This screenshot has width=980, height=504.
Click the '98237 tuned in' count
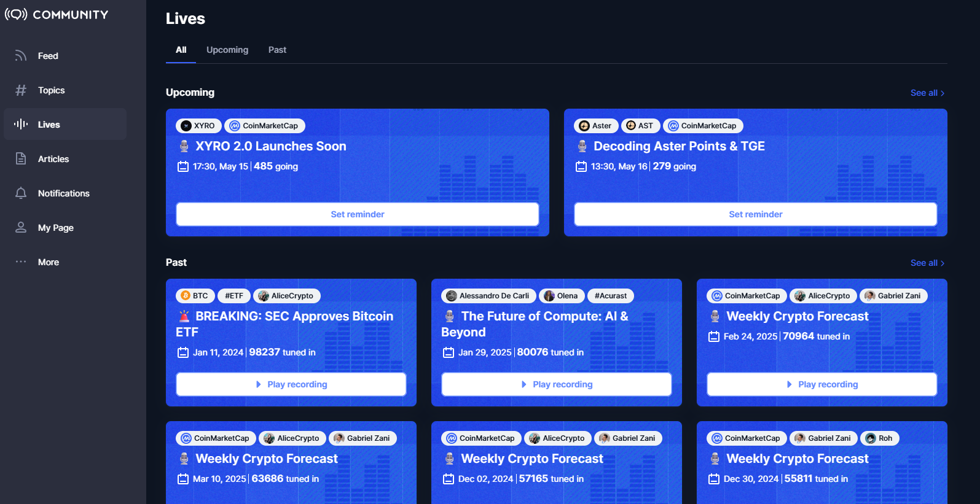point(283,352)
